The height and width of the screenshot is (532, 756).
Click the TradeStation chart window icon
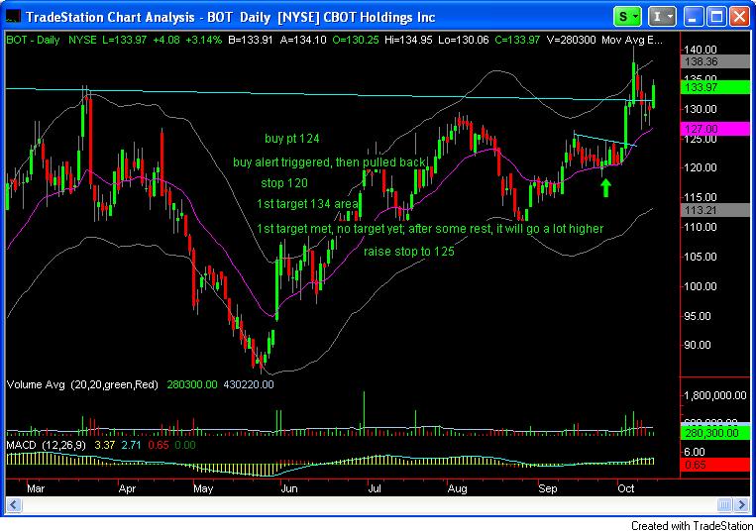click(x=13, y=17)
